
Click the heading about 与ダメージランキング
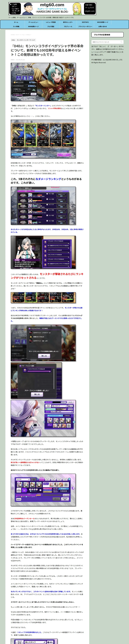tap(46, 181)
